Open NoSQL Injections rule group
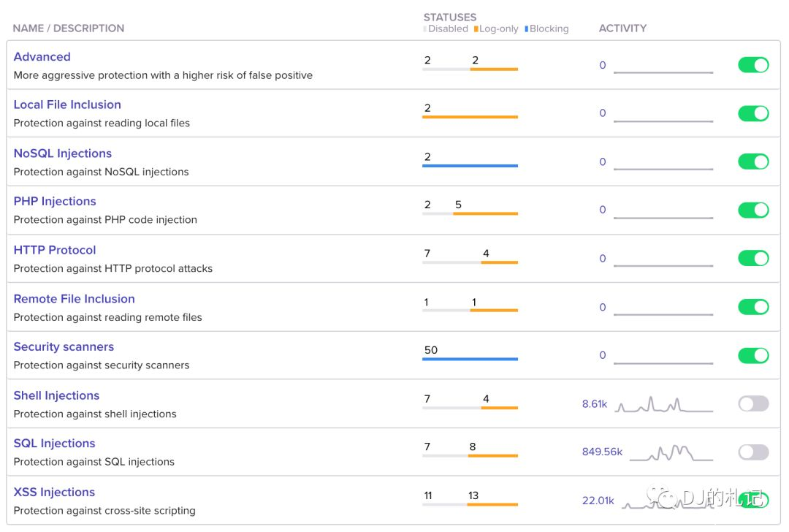789x532 pixels. tap(63, 153)
